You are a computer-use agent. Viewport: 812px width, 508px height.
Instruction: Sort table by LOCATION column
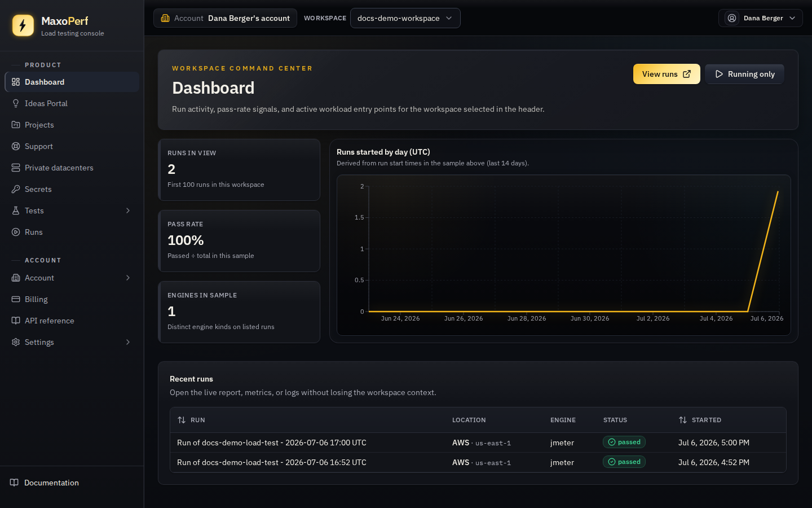pyautogui.click(x=469, y=420)
